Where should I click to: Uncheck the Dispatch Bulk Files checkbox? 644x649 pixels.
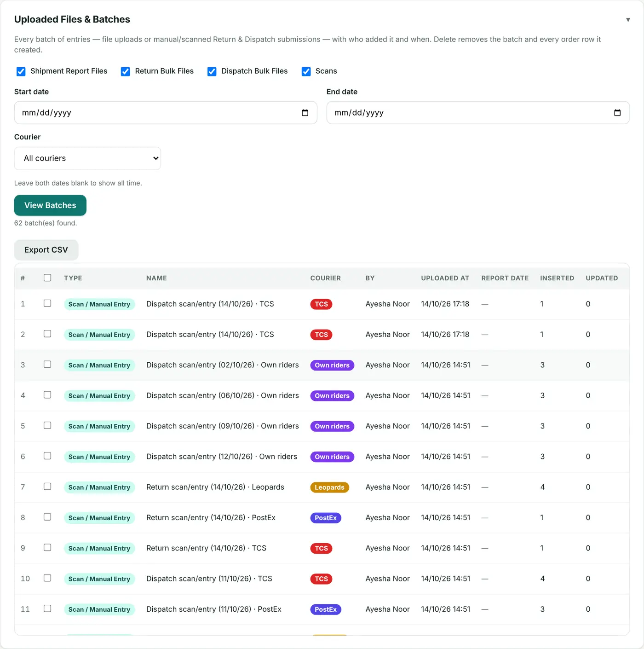212,71
